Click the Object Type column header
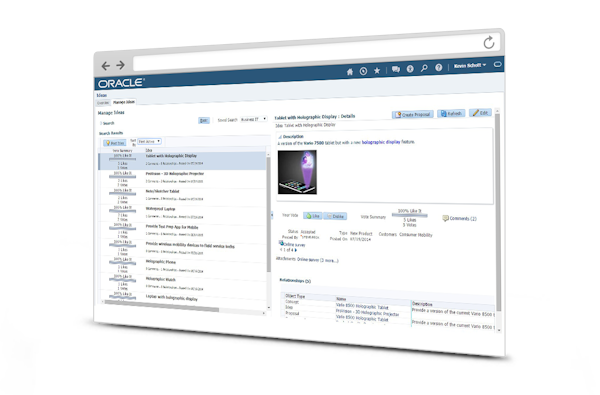The width and height of the screenshot is (600, 395). [295, 296]
